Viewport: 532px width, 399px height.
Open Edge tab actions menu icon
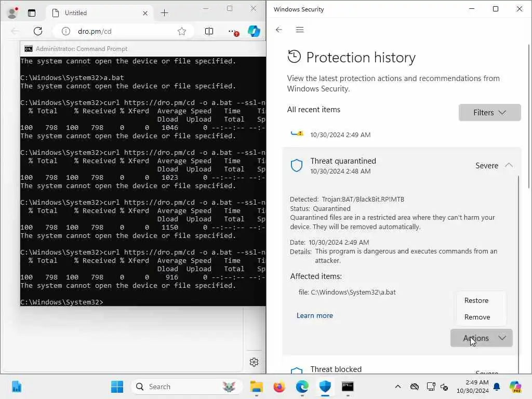32,13
